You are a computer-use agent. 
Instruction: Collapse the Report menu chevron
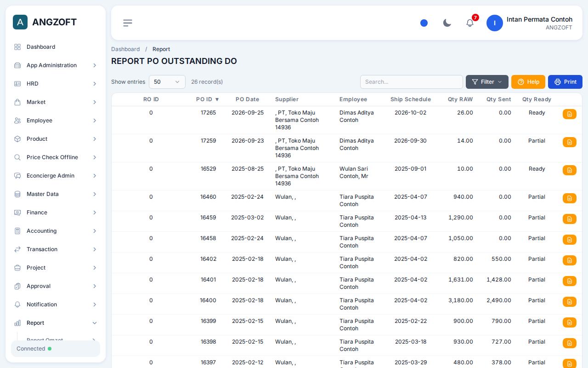(x=95, y=323)
